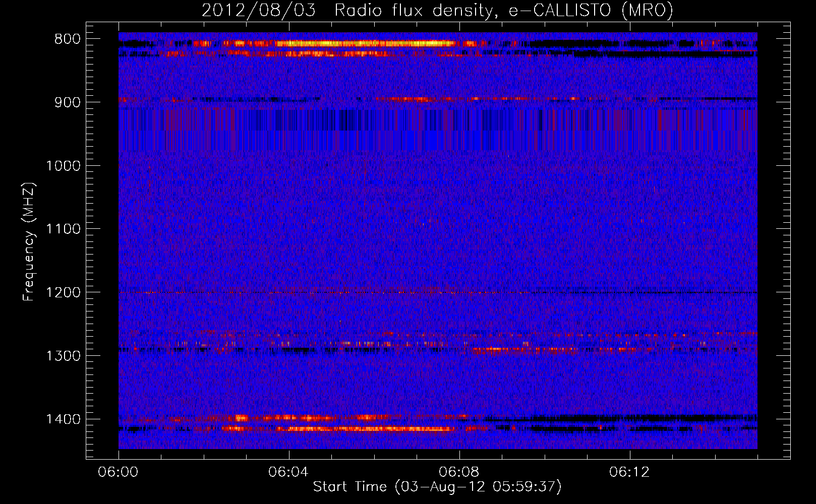Click the '06:12' time tick label

click(x=629, y=472)
